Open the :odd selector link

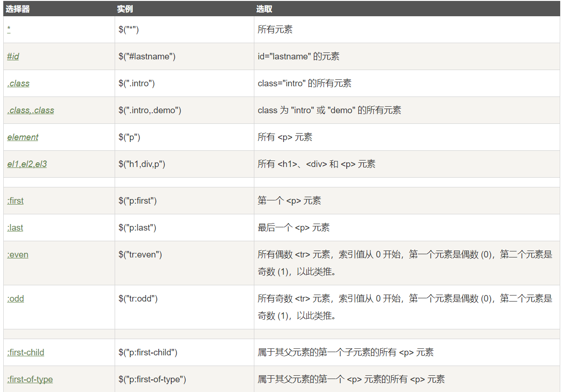pos(15,299)
